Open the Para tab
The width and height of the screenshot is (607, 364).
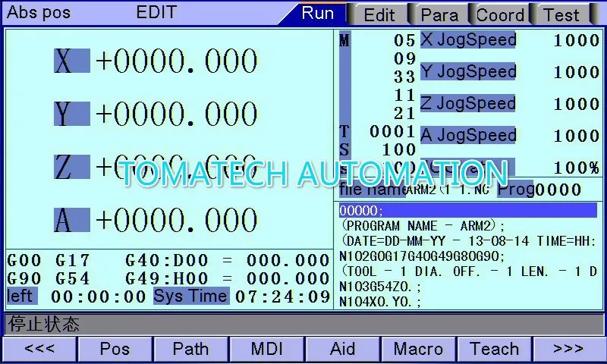(x=439, y=14)
